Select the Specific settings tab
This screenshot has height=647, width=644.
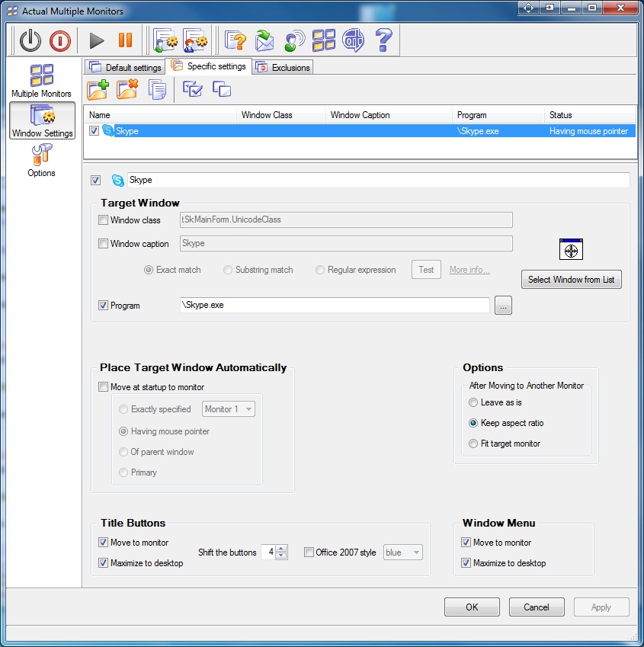208,66
